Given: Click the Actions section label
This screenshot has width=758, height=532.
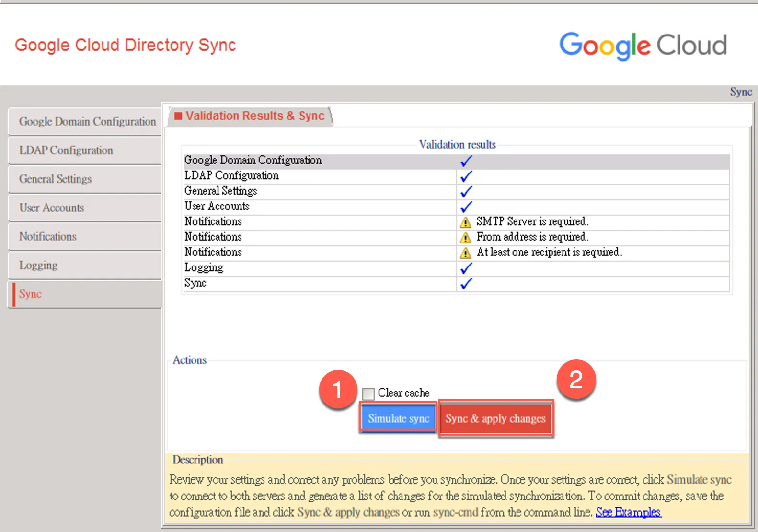Looking at the screenshot, I should point(190,360).
